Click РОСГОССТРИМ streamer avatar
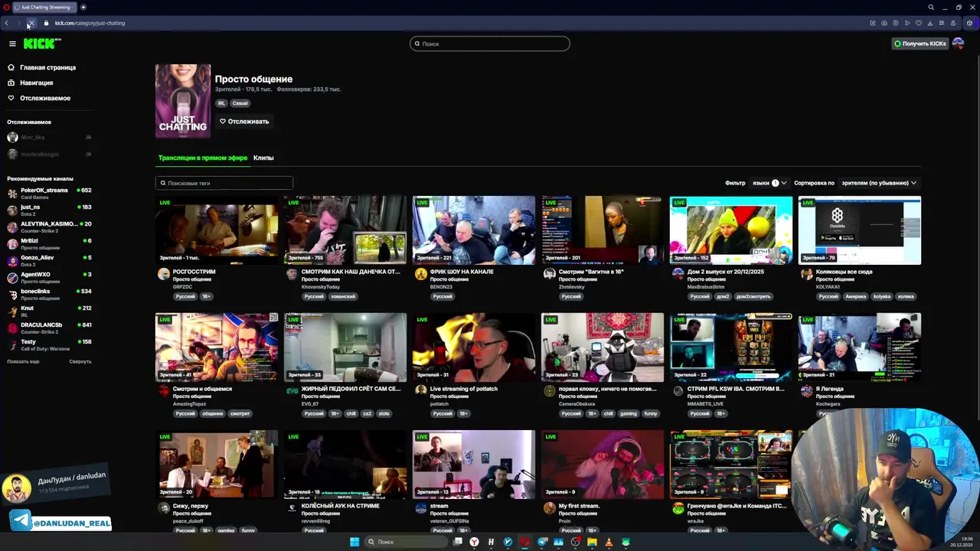 (163, 274)
